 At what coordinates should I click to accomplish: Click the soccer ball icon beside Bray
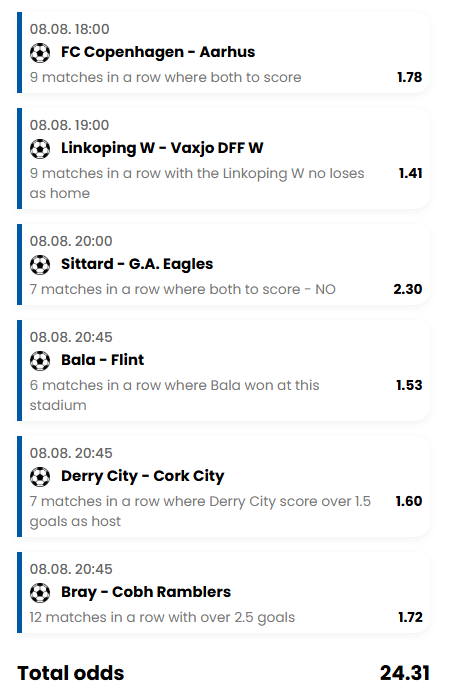[40, 593]
